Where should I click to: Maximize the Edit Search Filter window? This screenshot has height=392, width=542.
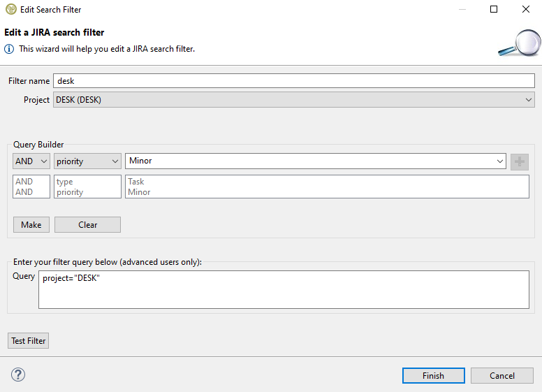(494, 10)
